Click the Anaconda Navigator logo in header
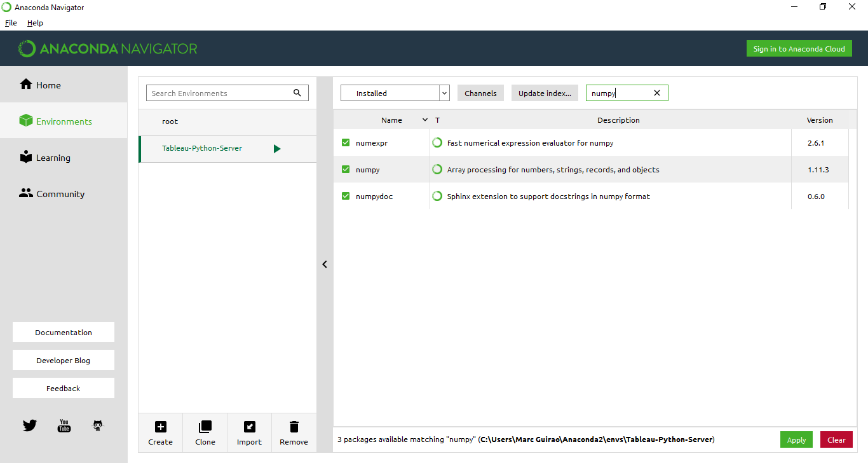The image size is (868, 463). 108,48
